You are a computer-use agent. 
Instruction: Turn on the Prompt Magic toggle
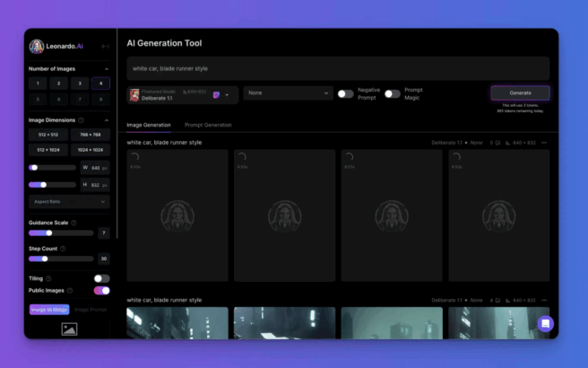point(392,93)
